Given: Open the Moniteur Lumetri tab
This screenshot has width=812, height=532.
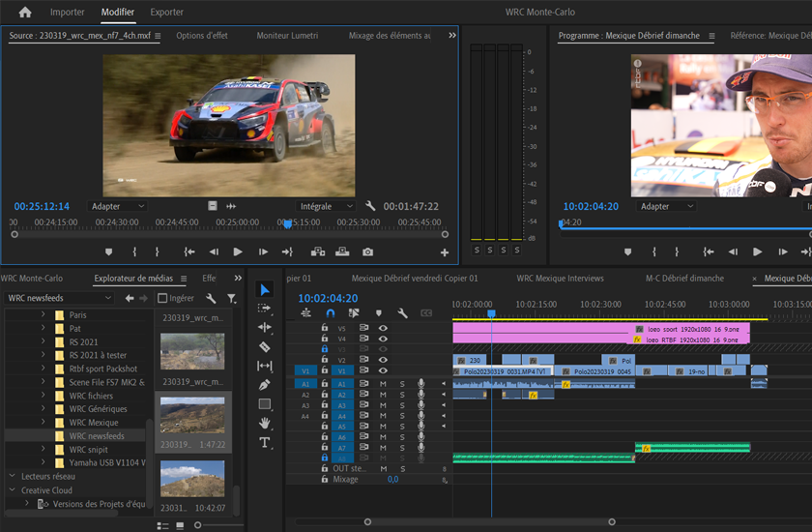Looking at the screenshot, I should click(287, 35).
